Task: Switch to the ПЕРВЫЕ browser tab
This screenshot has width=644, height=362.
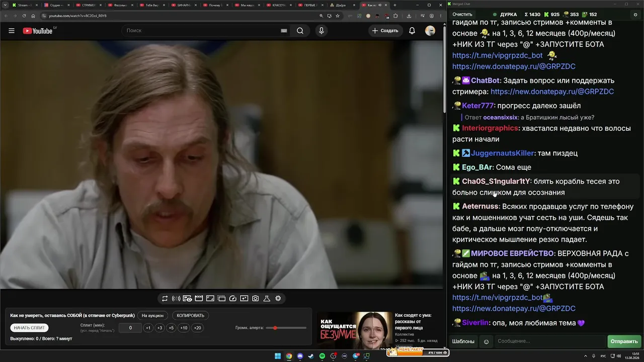Action: pos(310,5)
